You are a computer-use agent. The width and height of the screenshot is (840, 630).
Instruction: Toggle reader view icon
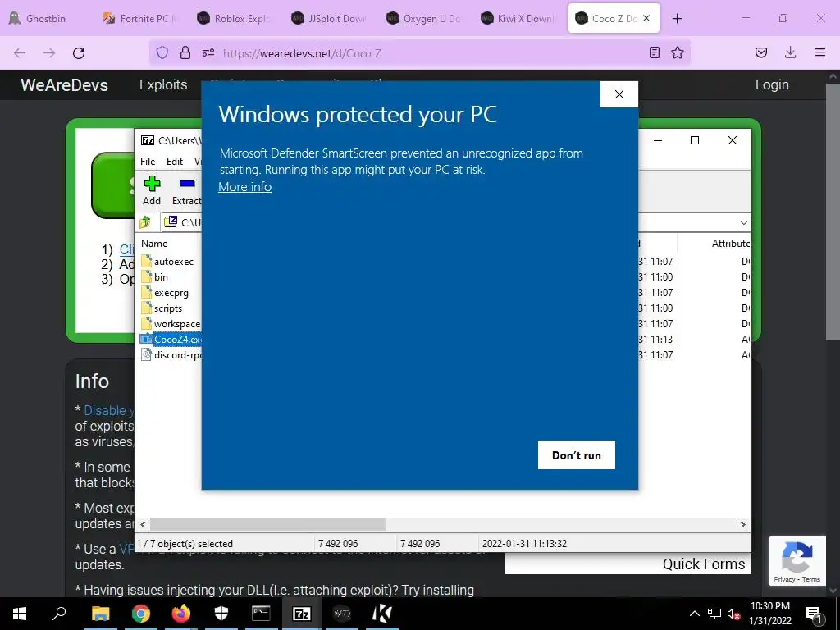[x=654, y=52]
